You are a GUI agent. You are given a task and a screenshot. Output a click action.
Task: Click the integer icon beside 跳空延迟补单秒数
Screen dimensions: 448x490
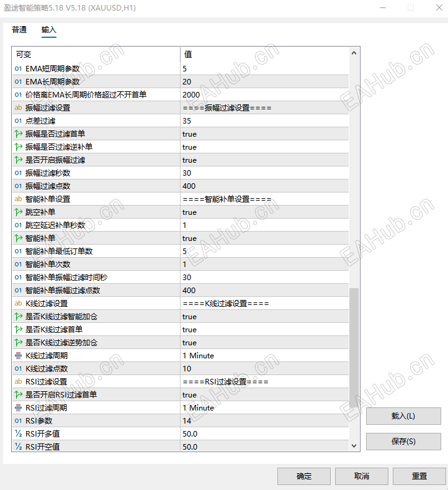(18, 225)
